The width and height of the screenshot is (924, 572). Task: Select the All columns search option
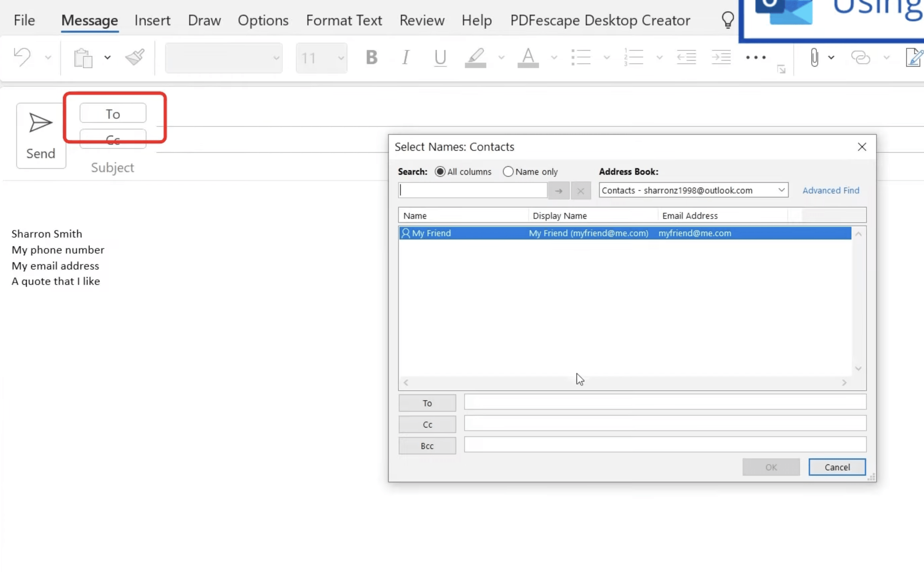463,172
